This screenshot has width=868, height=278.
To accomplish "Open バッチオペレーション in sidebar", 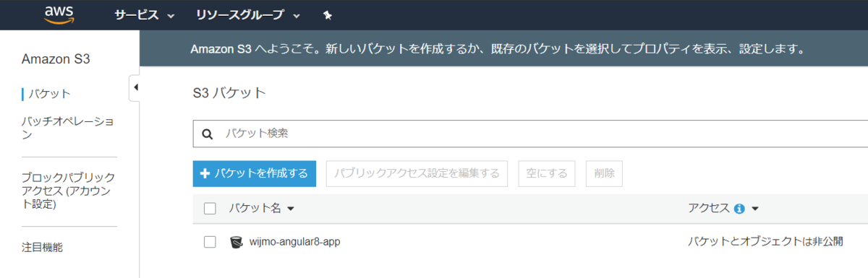I will (x=67, y=128).
